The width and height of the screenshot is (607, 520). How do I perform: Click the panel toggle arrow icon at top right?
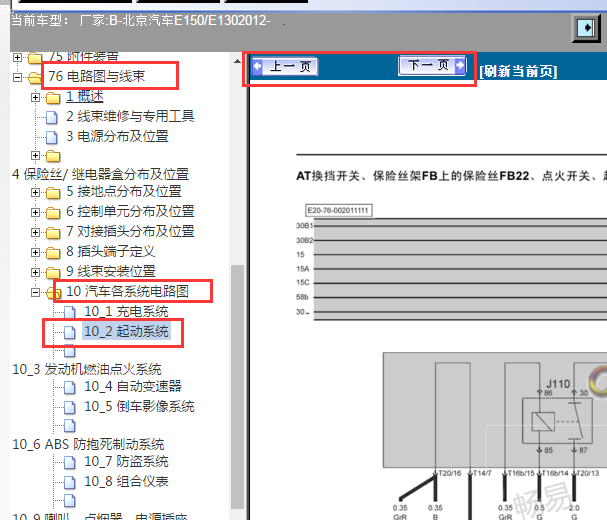pos(586,28)
